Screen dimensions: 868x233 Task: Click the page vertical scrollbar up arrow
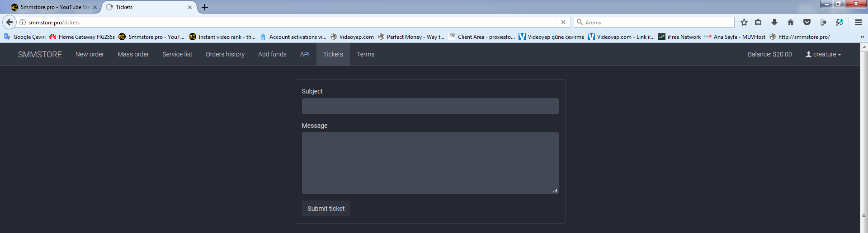[x=864, y=47]
